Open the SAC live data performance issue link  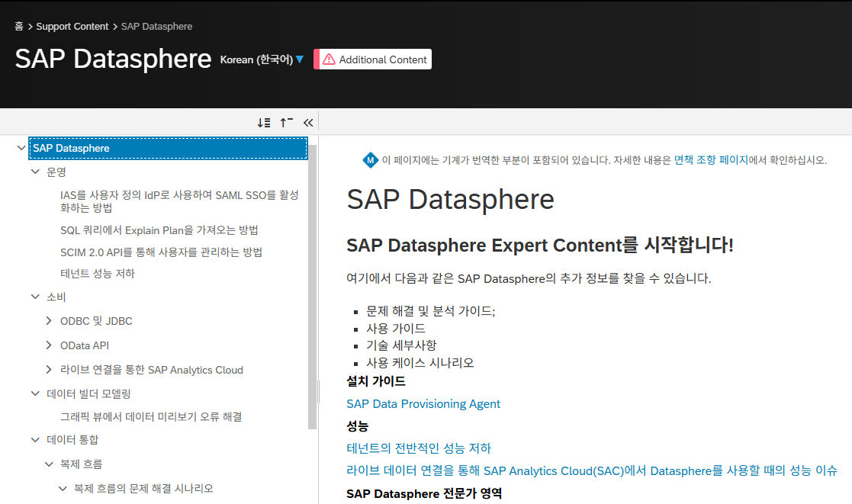tap(592, 470)
